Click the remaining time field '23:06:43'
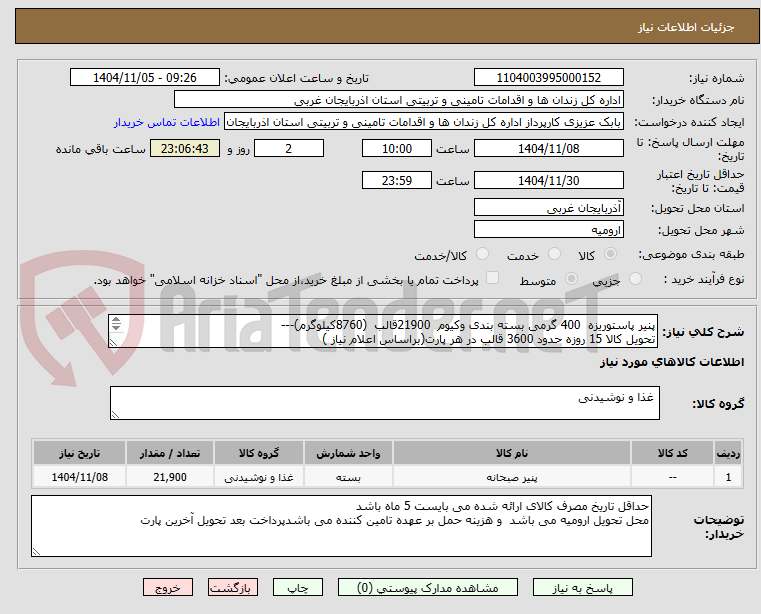This screenshot has width=761, height=614. point(184,149)
